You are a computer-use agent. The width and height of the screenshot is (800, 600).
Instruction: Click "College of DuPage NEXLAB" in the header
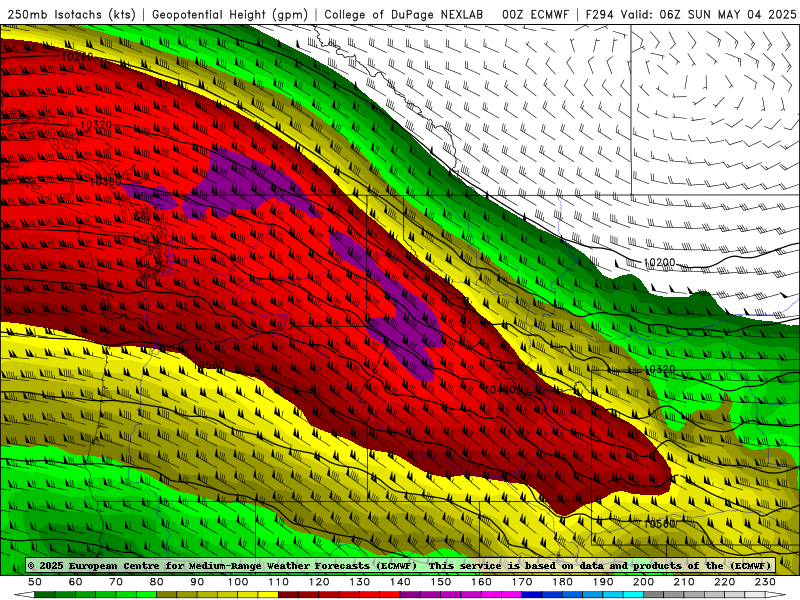[x=403, y=14]
